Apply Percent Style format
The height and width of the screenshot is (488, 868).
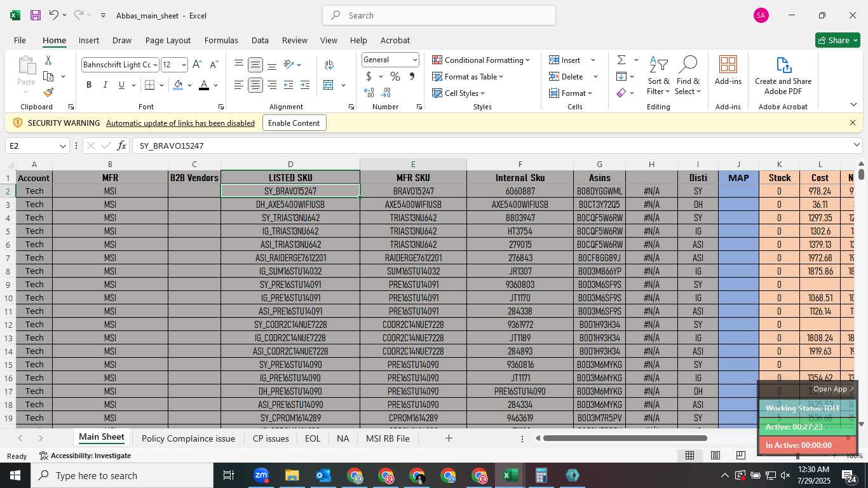pos(395,76)
